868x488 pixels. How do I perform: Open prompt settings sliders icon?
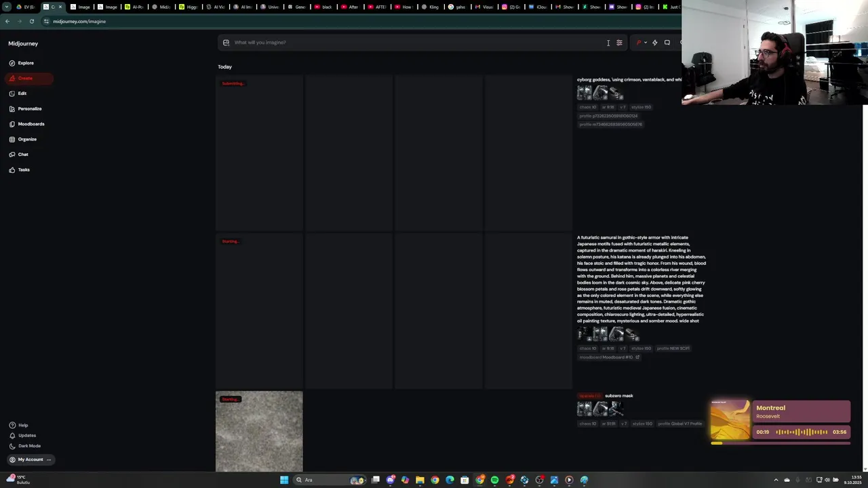click(619, 43)
